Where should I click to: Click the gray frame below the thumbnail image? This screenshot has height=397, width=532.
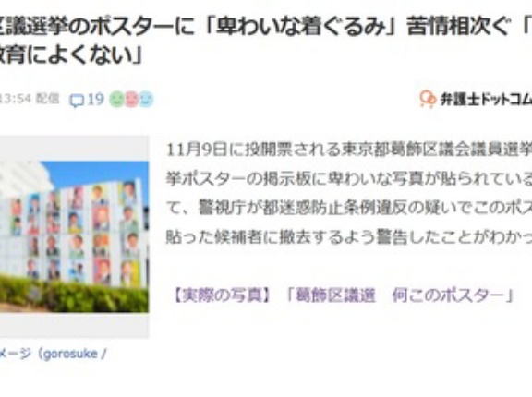(x=74, y=325)
